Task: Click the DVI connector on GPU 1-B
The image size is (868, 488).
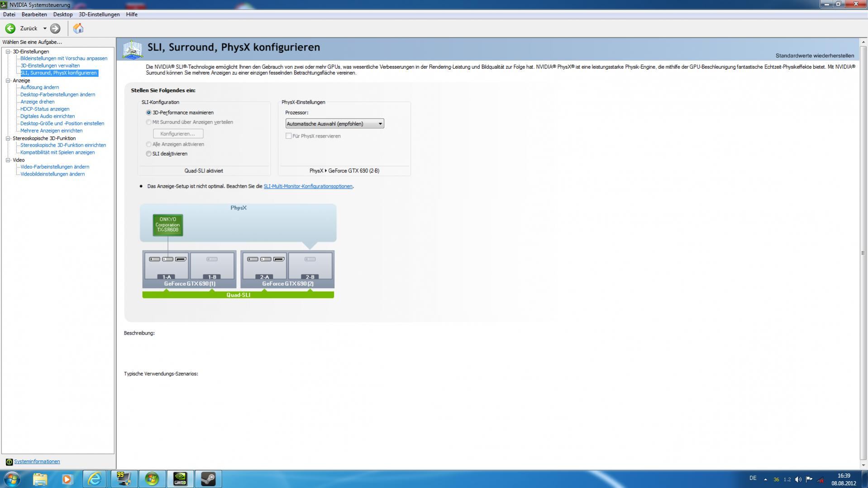Action: point(212,259)
